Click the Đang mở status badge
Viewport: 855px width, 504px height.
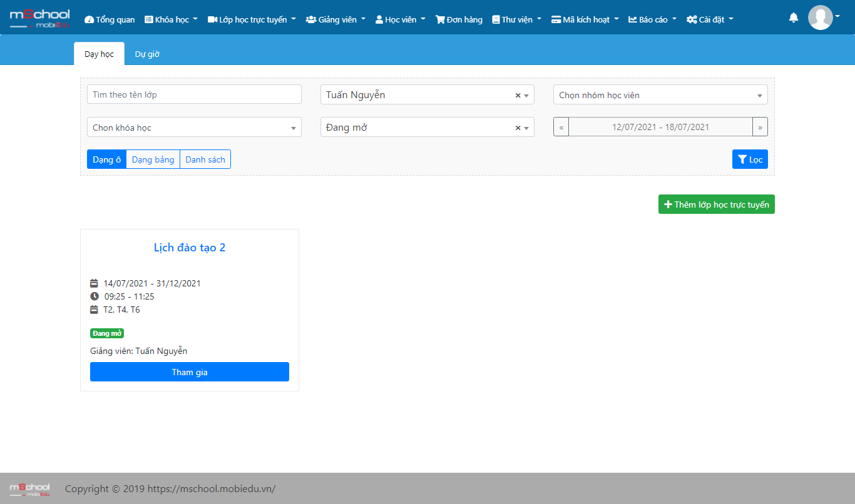click(107, 333)
